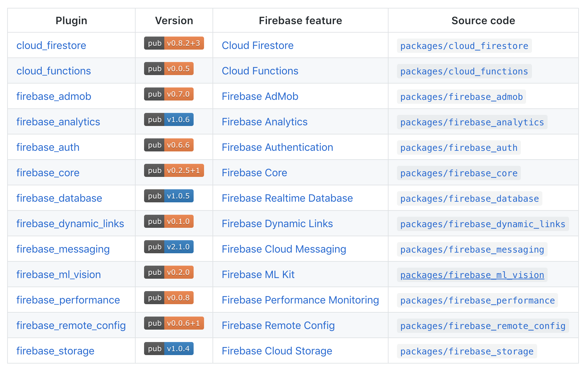
Task: Click the pub v2.1.0 version badge
Action: click(169, 247)
